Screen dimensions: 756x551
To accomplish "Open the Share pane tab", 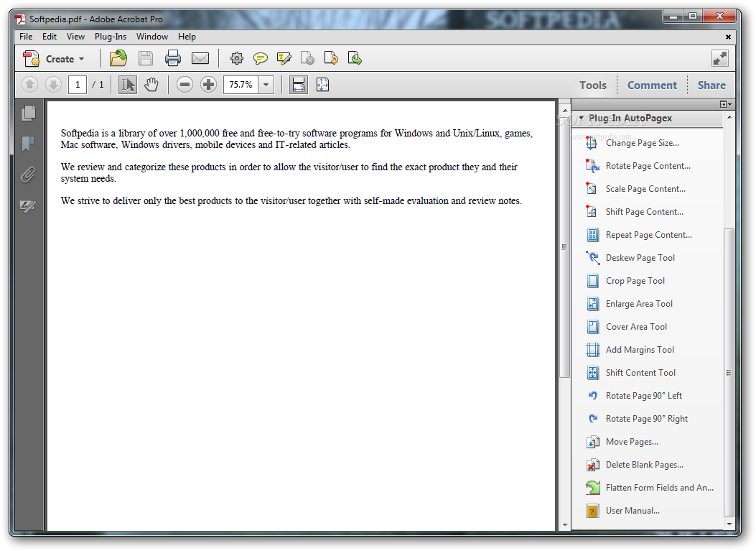I will 711,85.
